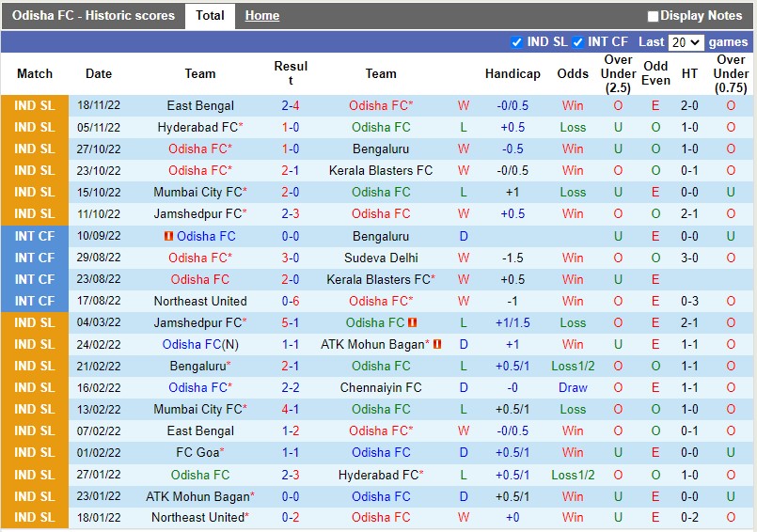Click Kerala Blasters FC on 23/10/22
Viewport: 757px width, 532px height.
pyautogui.click(x=381, y=170)
